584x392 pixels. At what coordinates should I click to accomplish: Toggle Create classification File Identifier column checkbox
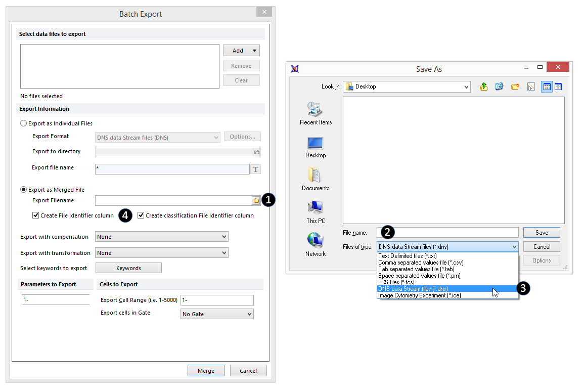pos(141,215)
